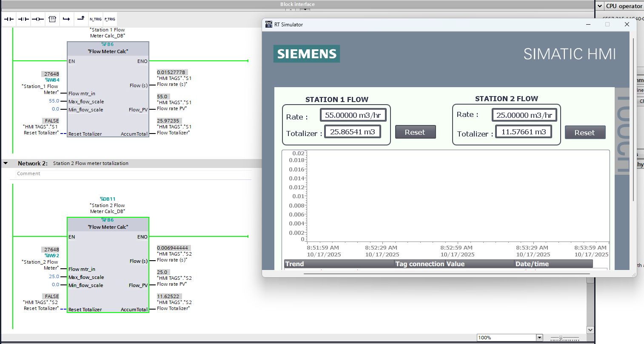Click the editor zoom slider handle

click(561, 338)
